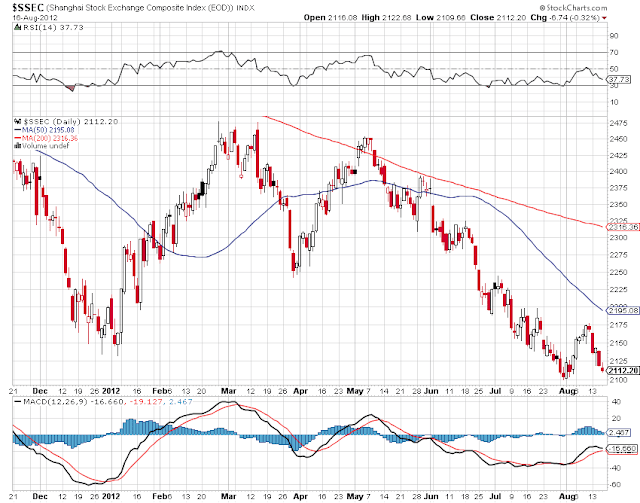Click the 2150 price axis label
The height and width of the screenshot is (503, 640).
pos(618,343)
